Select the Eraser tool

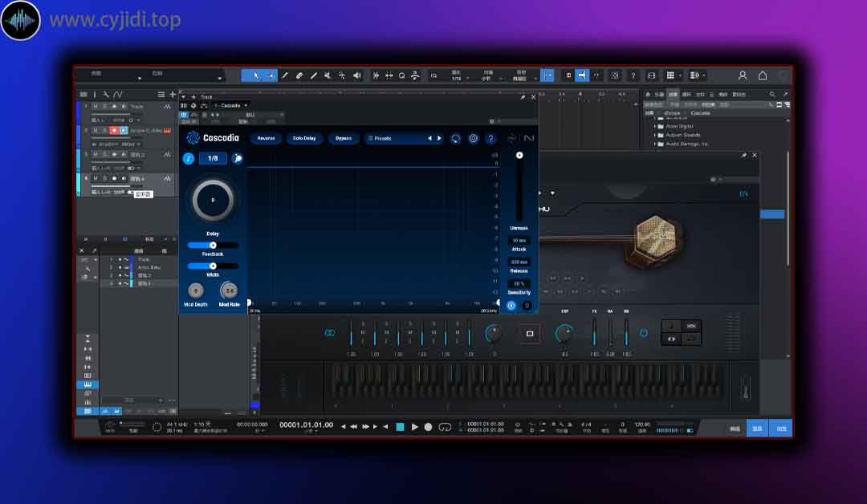point(299,75)
